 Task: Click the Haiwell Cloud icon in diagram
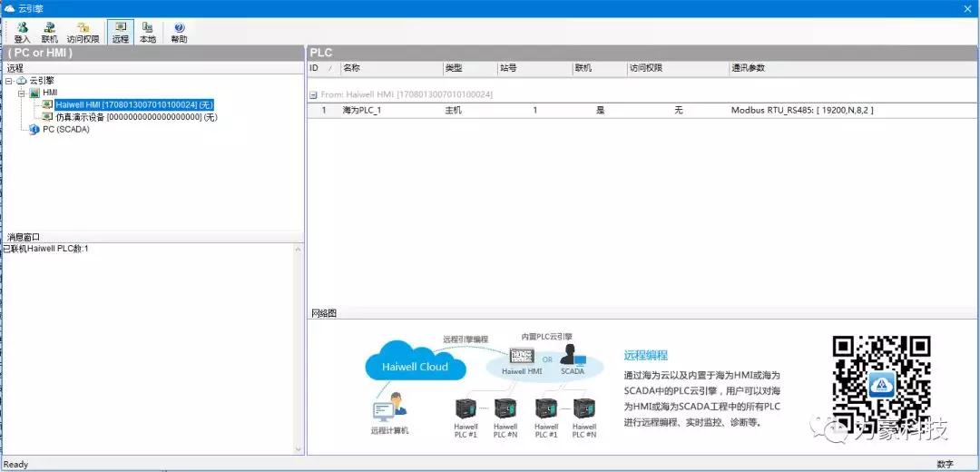[x=415, y=366]
